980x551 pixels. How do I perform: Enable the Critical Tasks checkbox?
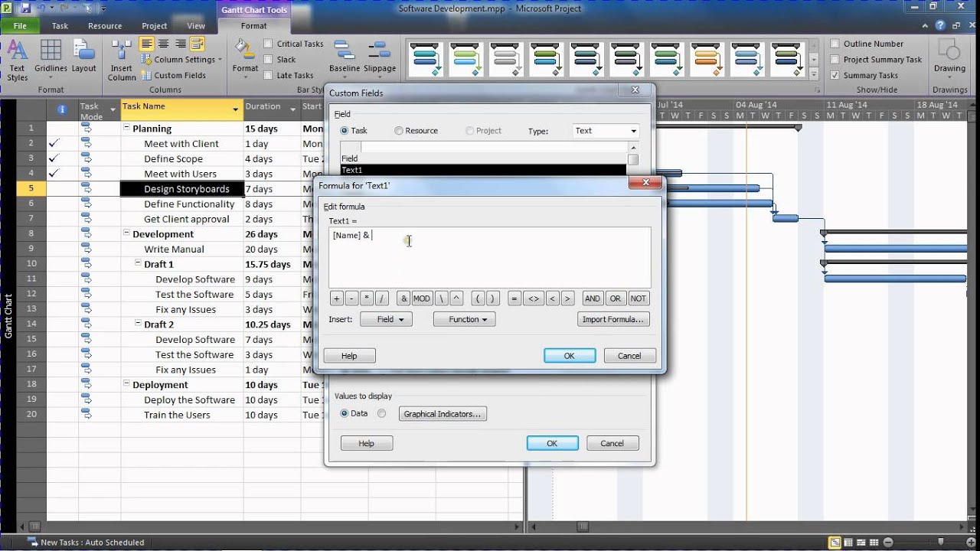click(268, 44)
